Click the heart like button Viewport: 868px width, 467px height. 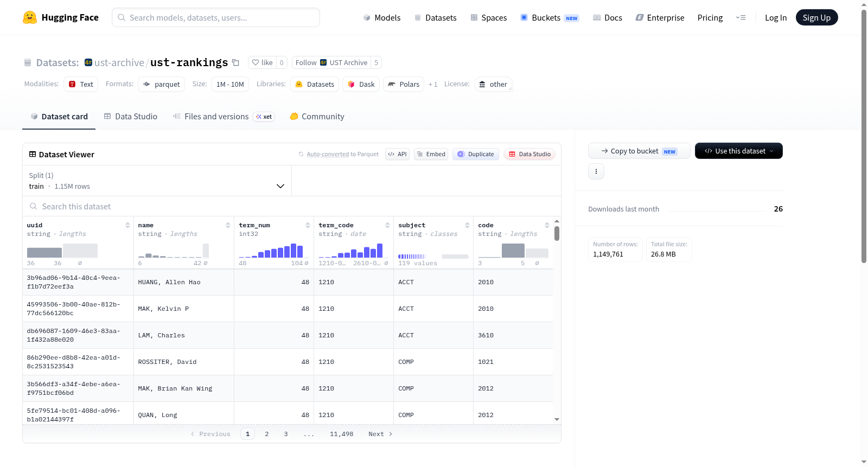click(262, 62)
